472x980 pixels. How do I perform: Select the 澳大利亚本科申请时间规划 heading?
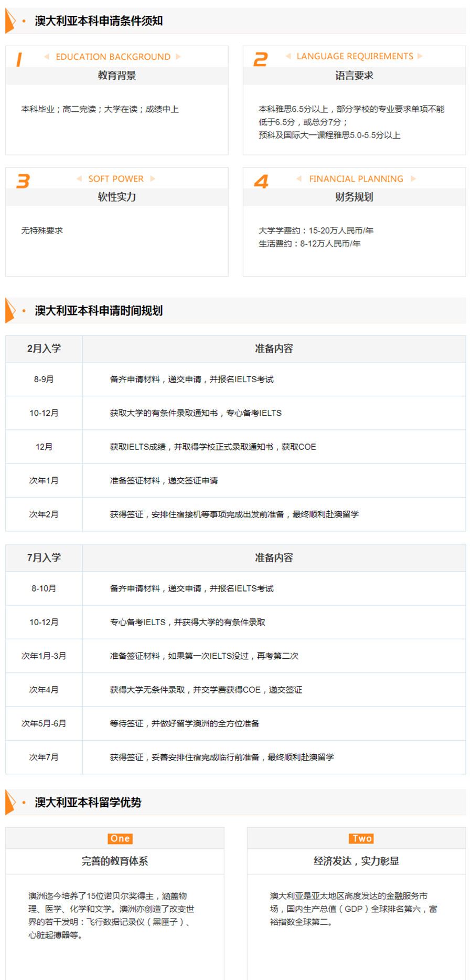[x=99, y=311]
